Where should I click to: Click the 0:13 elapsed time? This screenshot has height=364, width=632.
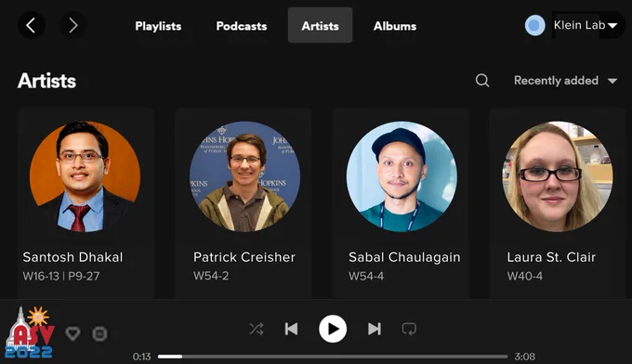pyautogui.click(x=142, y=357)
